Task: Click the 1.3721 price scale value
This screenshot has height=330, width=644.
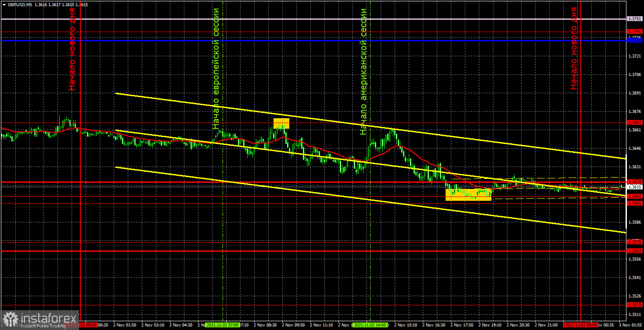Action: tap(634, 56)
